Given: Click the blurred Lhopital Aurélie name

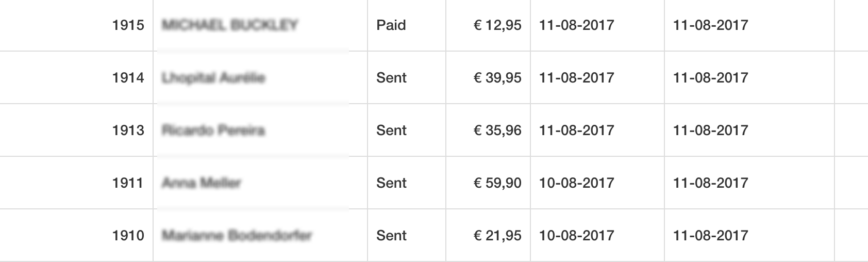Looking at the screenshot, I should (x=213, y=77).
